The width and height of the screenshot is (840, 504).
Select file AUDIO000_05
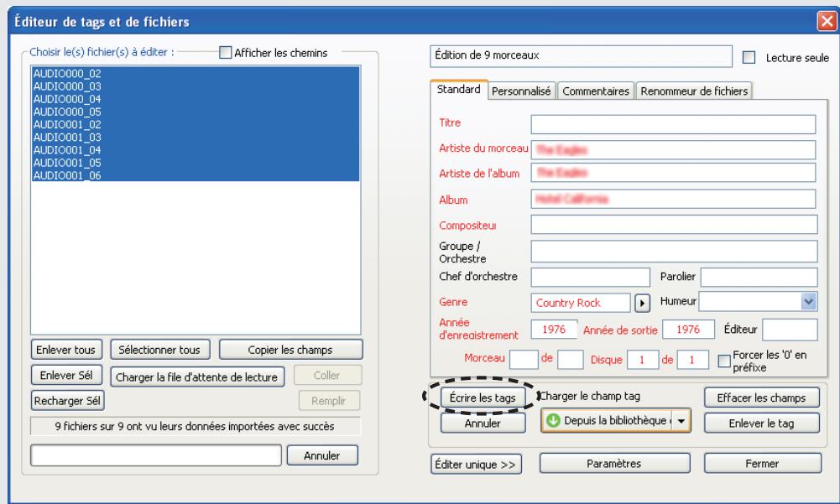coord(196,112)
